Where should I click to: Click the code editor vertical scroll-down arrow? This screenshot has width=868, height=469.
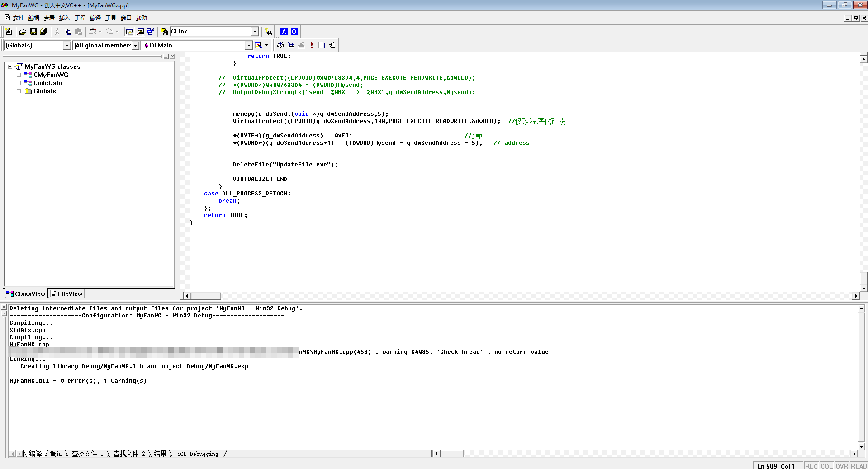pyautogui.click(x=863, y=288)
